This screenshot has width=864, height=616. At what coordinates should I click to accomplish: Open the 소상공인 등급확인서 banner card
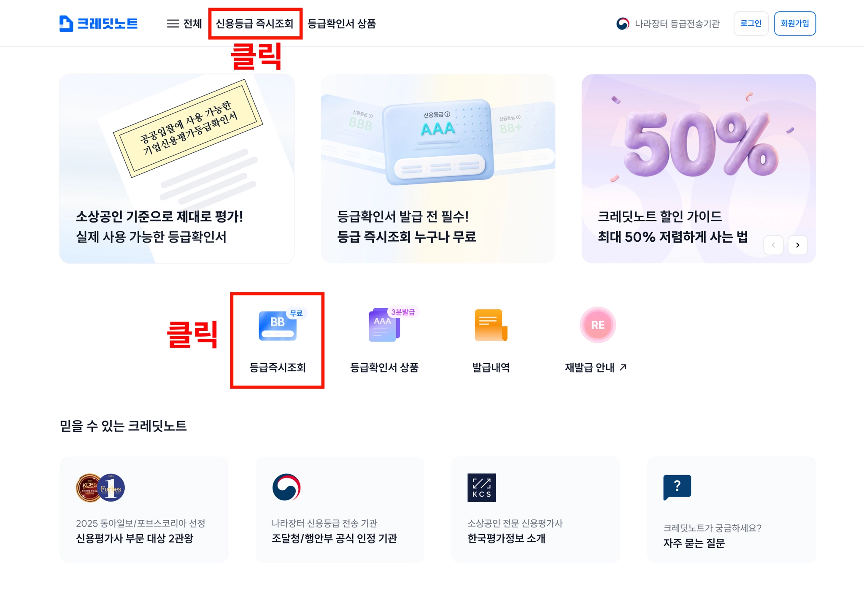[x=177, y=169]
